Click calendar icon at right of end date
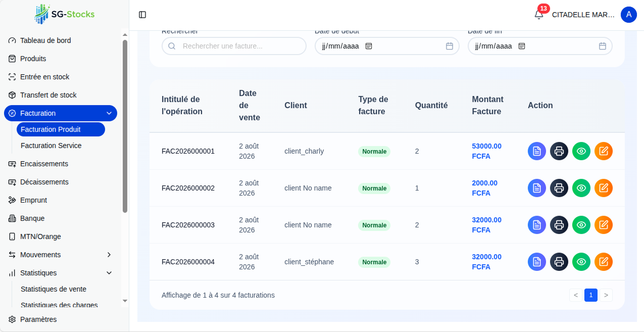The height and width of the screenshot is (332, 644). click(x=603, y=46)
